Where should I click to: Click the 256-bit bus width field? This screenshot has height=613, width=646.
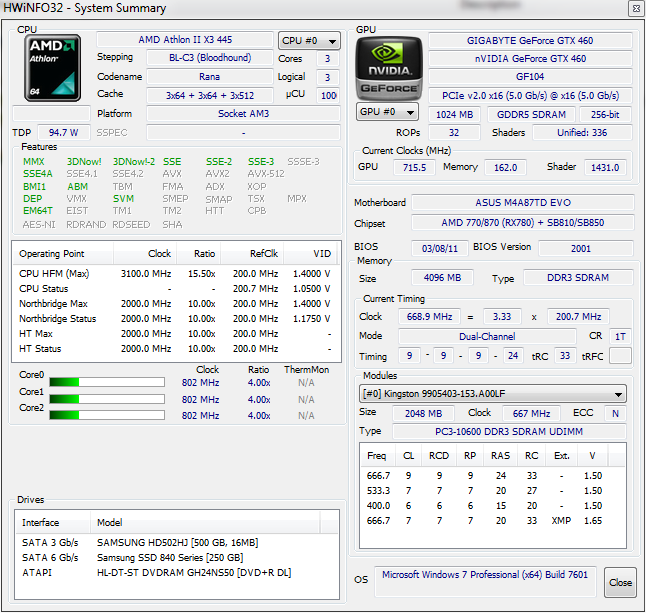click(605, 115)
